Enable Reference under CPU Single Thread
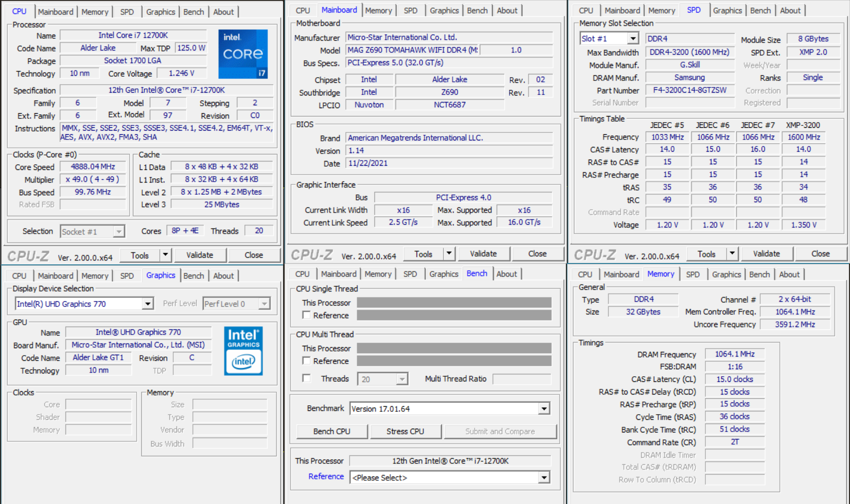This screenshot has width=850, height=504. click(307, 315)
